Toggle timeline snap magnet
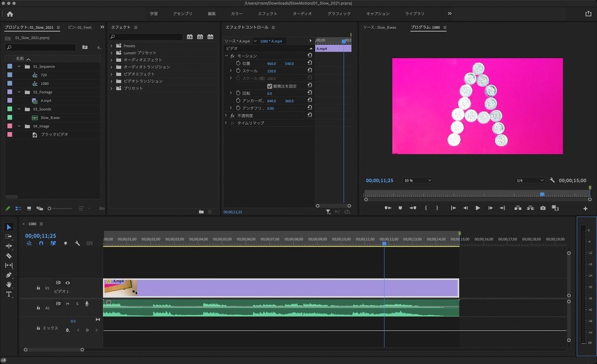 pos(41,244)
